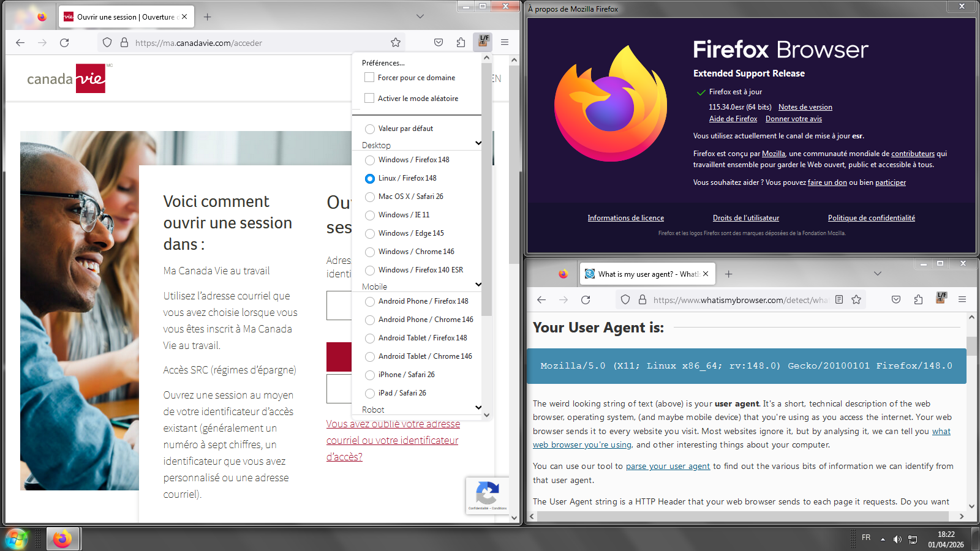Image resolution: width=980 pixels, height=551 pixels.
Task: Click the user-agent switcher icon in Canada Vie toolbar
Action: pos(483,41)
